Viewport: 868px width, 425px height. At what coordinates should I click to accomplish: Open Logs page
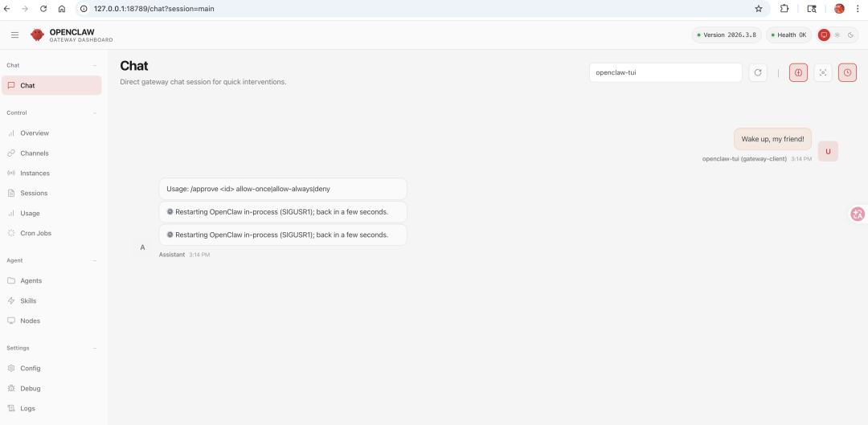point(51,408)
